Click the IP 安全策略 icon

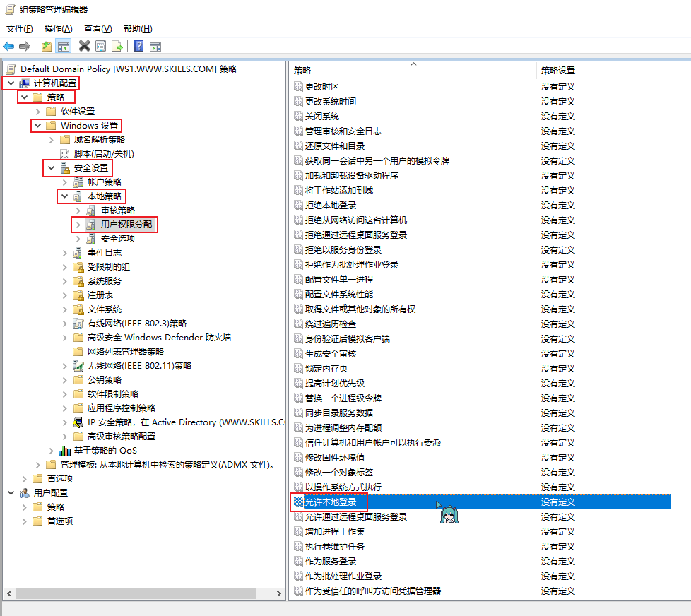coord(78,422)
